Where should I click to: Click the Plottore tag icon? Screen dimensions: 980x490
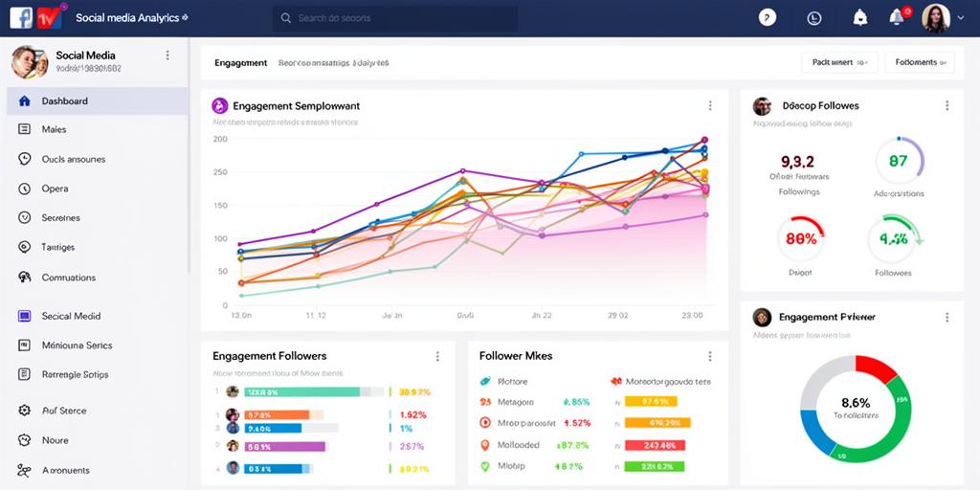click(484, 381)
